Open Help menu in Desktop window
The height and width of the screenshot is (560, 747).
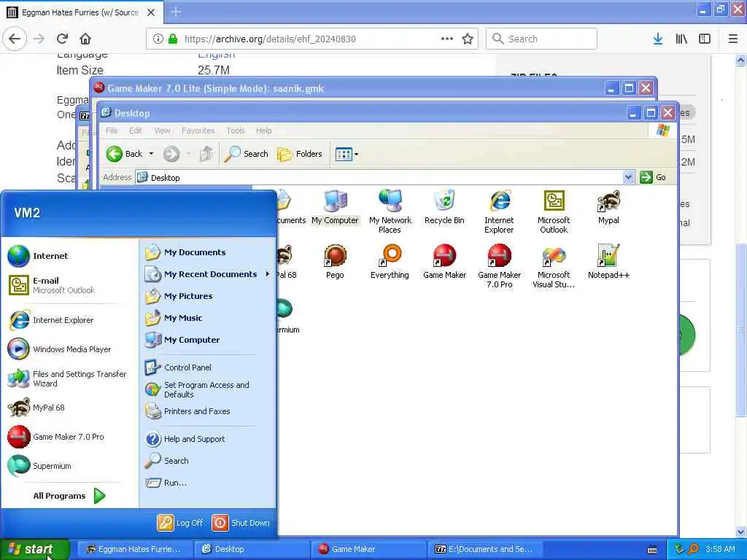click(263, 131)
